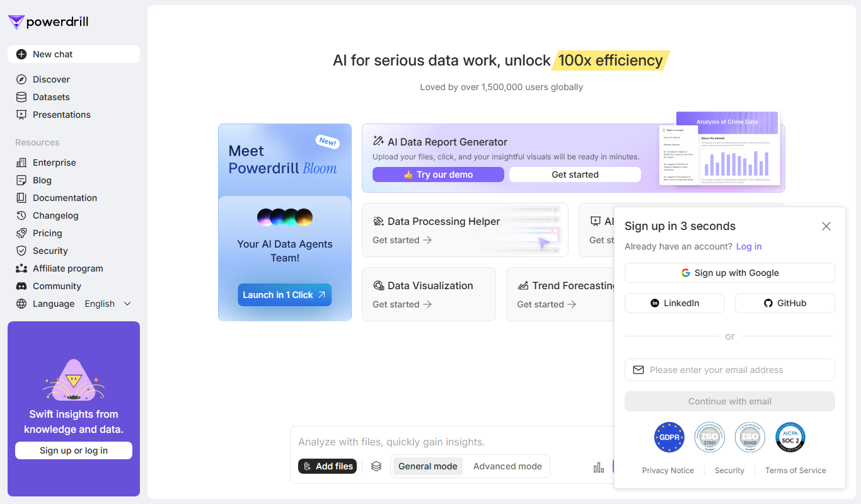Image resolution: width=861 pixels, height=504 pixels.
Task: Open the Privacy Notice link
Action: (667, 471)
